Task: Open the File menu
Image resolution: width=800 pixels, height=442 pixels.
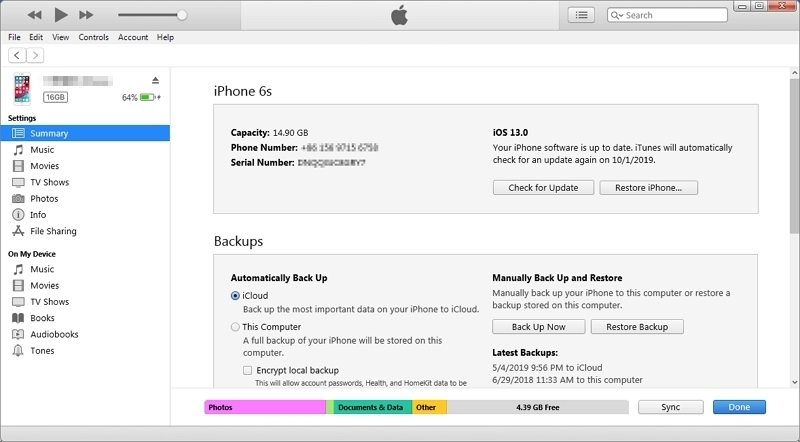Action: pos(14,37)
